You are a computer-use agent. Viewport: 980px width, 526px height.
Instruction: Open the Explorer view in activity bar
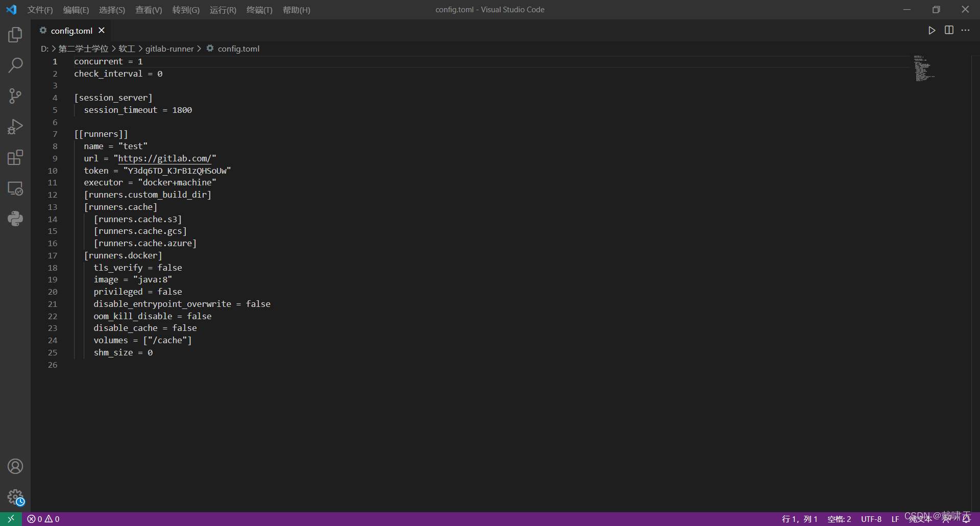click(15, 35)
